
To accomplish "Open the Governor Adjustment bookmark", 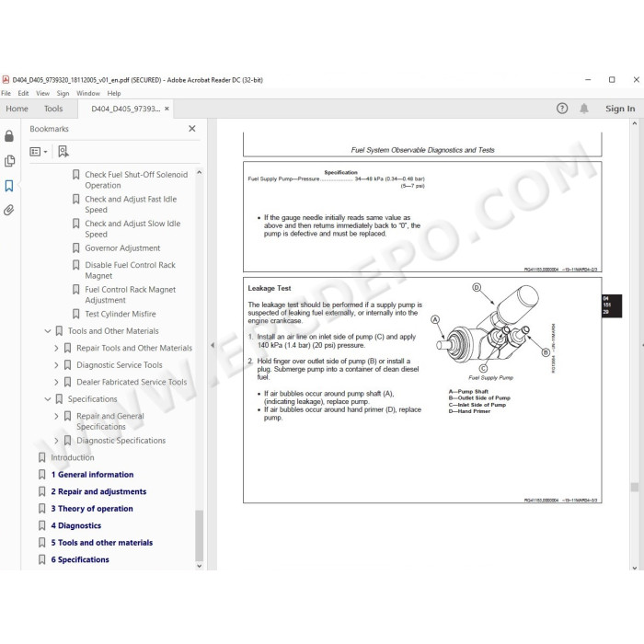I will [122, 248].
